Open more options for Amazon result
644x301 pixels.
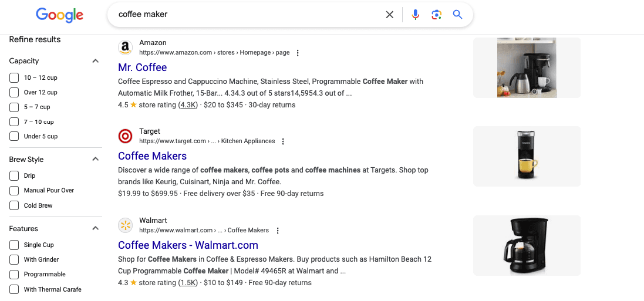[x=298, y=53]
